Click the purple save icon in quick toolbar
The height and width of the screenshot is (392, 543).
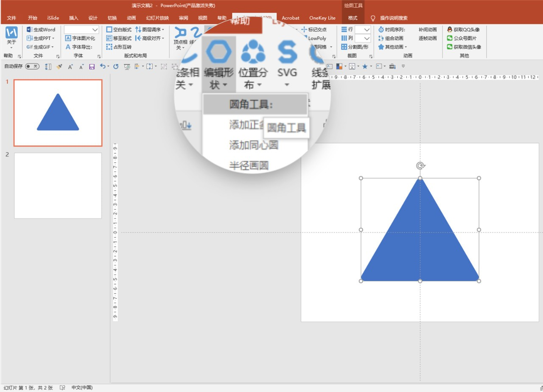point(92,67)
